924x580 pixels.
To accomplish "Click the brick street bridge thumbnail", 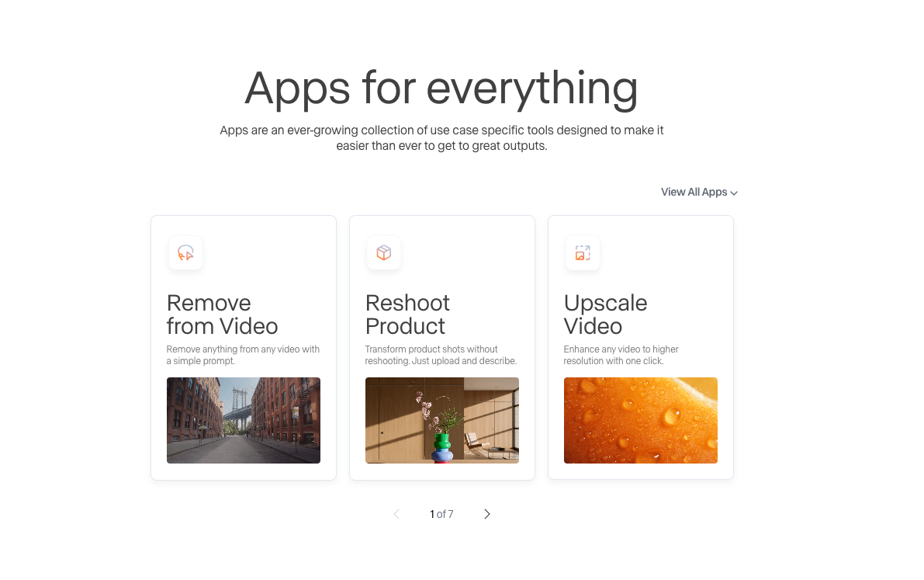I will (244, 420).
